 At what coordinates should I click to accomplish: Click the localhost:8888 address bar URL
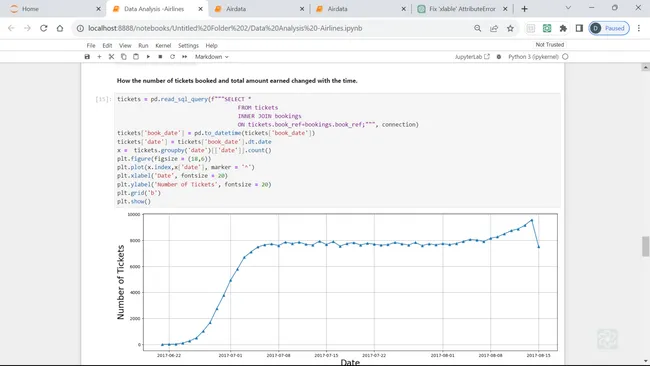[225, 28]
